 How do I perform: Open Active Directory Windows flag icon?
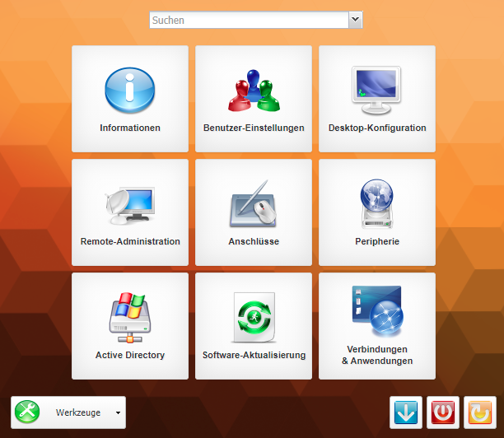pyautogui.click(x=129, y=318)
